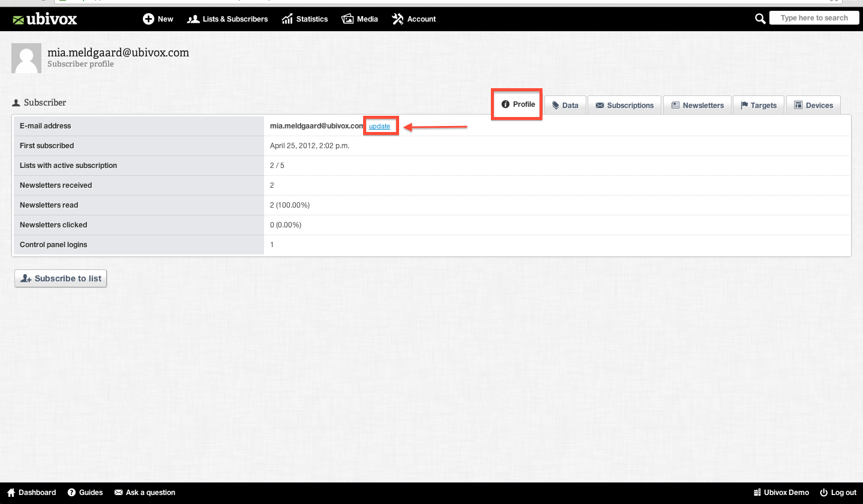Click the E-mail address row label
Screen dimensions: 863x504
click(x=45, y=126)
